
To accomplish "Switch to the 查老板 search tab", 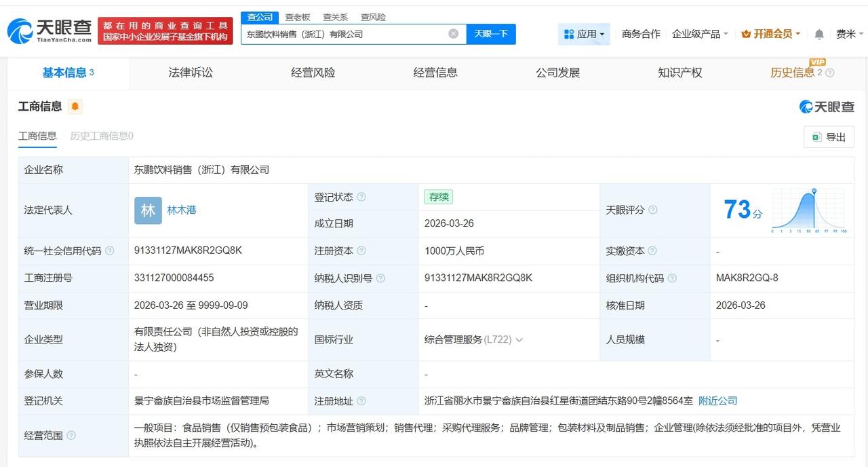I will [x=297, y=17].
